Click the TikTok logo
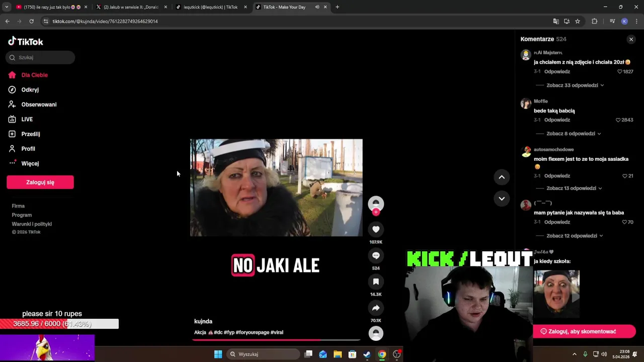The image size is (644, 362). tap(26, 42)
